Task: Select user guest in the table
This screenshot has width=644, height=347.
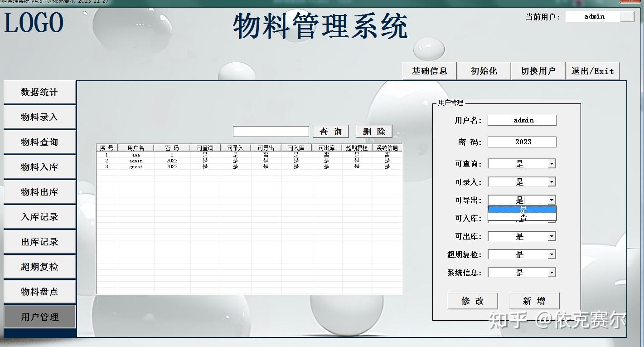Action: (136, 166)
